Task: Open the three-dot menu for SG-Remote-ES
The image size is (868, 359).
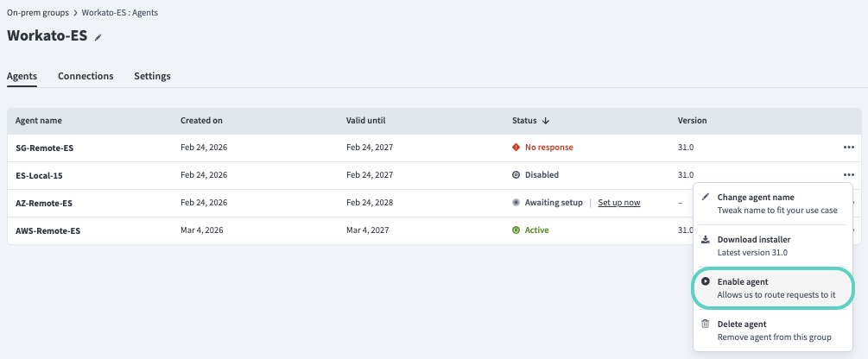Action: [849, 148]
